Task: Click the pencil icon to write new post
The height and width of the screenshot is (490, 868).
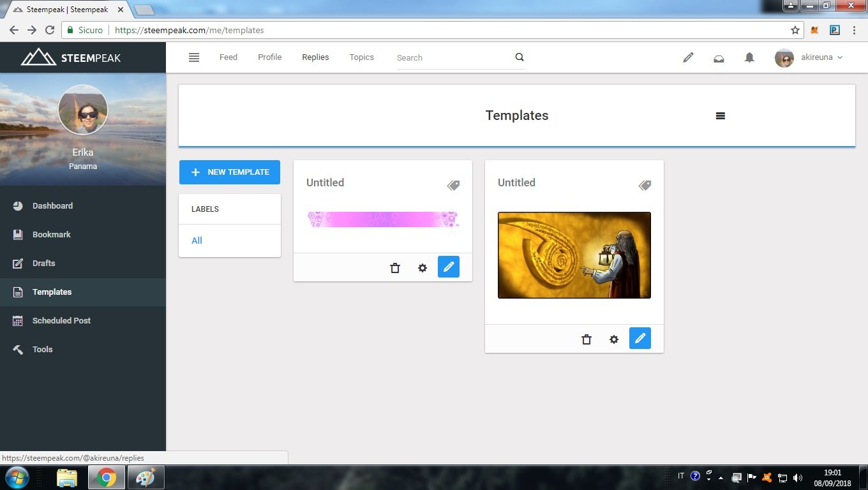Action: point(688,57)
